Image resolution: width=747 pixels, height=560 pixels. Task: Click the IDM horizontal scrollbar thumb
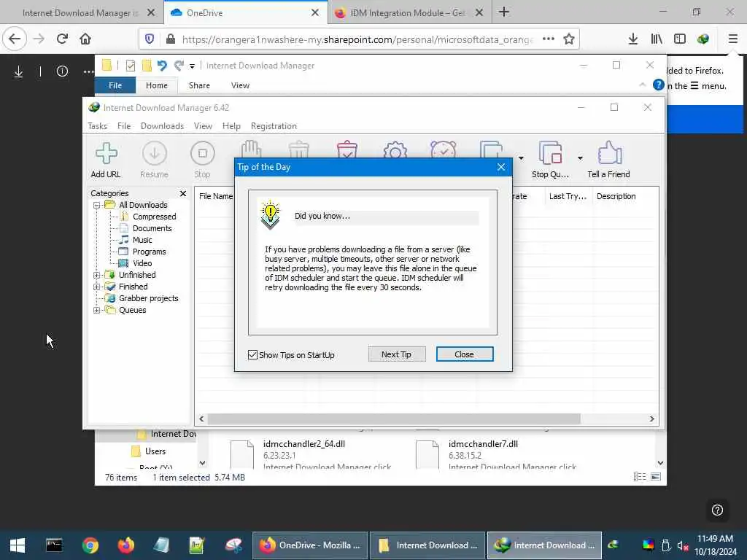coord(394,419)
